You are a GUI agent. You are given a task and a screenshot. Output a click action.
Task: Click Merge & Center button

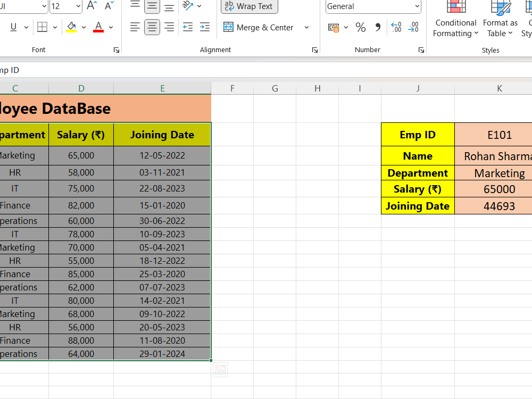258,28
